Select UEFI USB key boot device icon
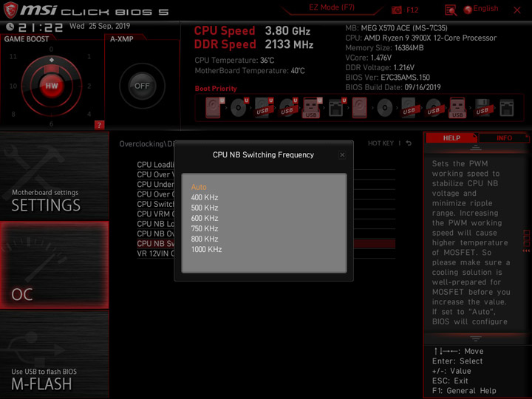 pyautogui.click(x=312, y=108)
